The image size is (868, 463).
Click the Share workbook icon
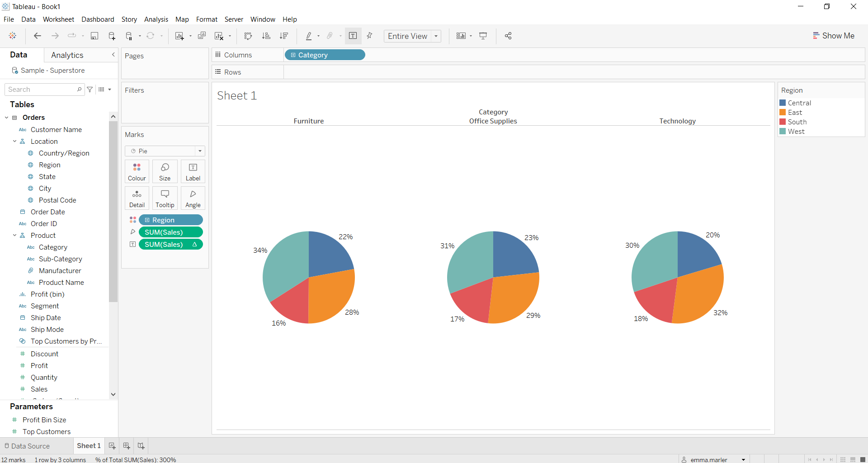pos(508,36)
